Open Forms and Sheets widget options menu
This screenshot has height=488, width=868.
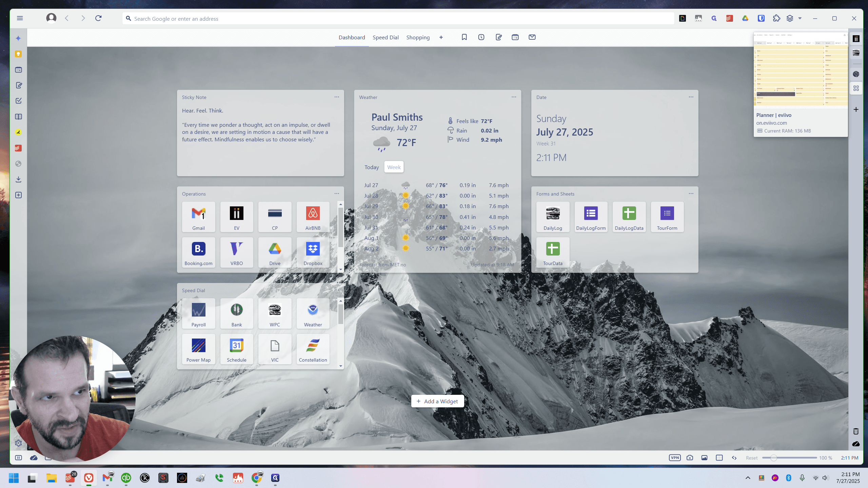(691, 194)
